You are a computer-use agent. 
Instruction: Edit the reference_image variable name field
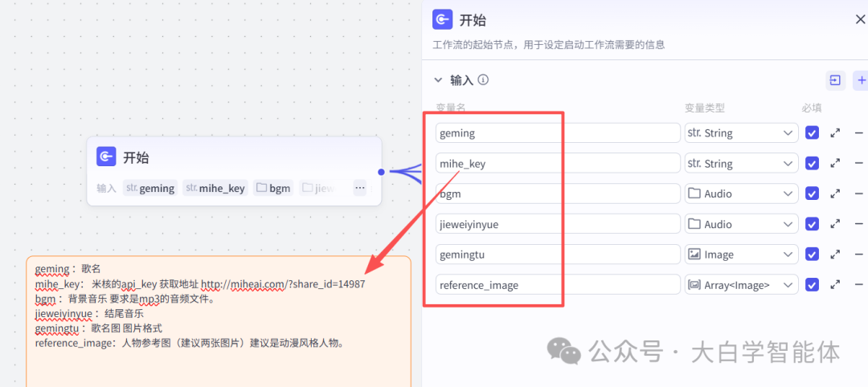tap(558, 285)
